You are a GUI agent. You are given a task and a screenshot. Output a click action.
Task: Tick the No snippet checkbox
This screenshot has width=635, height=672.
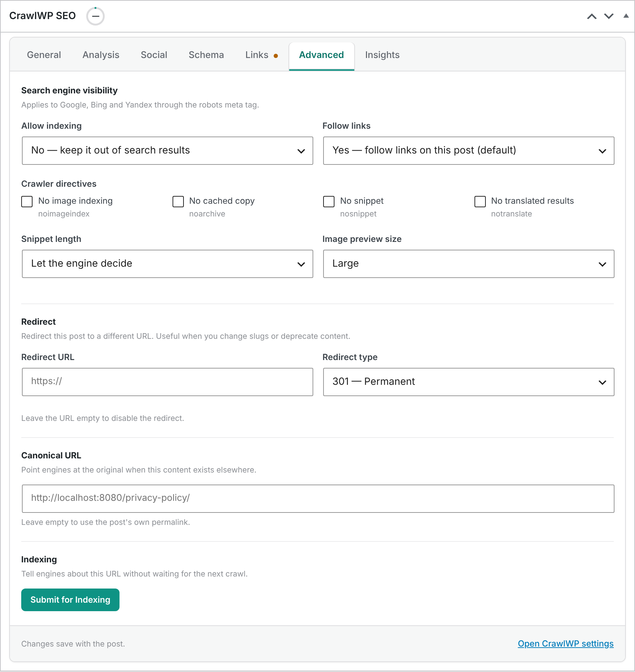coord(329,202)
